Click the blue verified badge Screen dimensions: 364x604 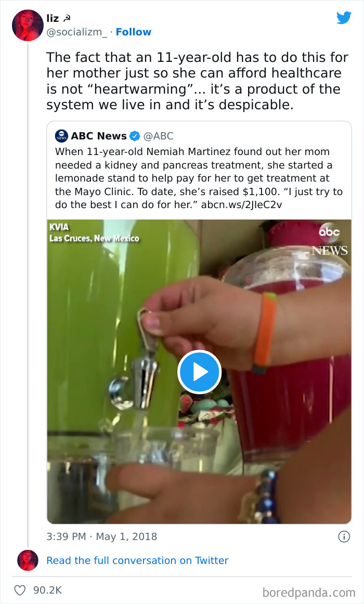(x=135, y=136)
